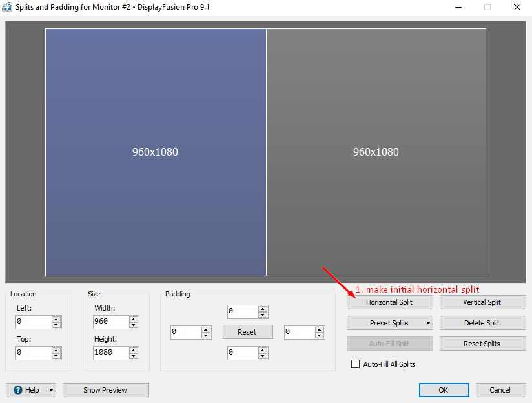This screenshot has width=532, height=403.
Task: Click the Help question mark icon
Action: 17,390
